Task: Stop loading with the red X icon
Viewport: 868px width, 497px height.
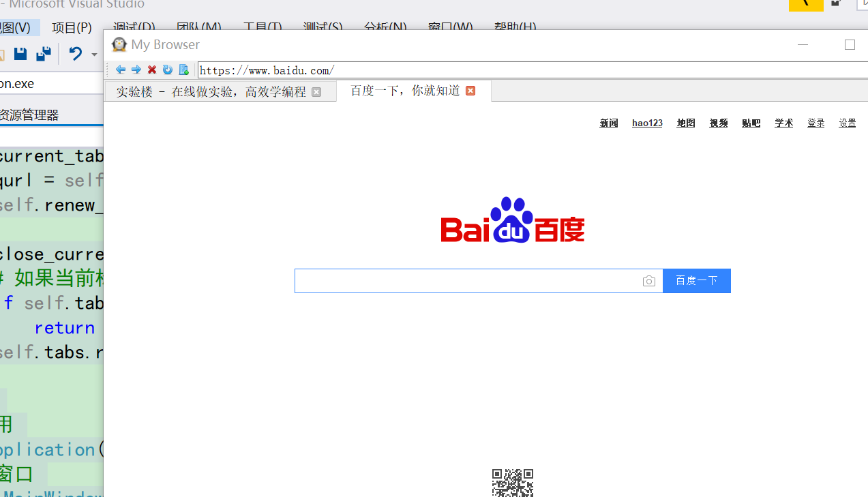Action: coord(152,70)
